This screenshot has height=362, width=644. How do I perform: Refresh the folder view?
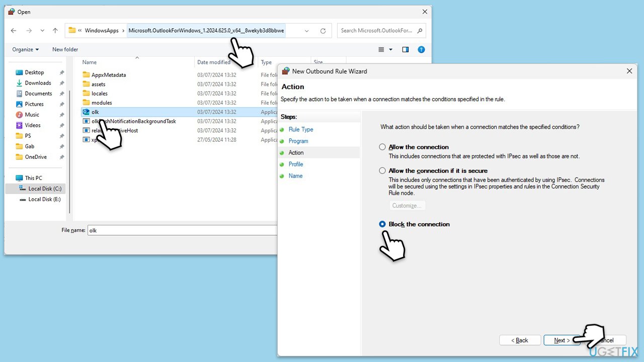coord(323,31)
